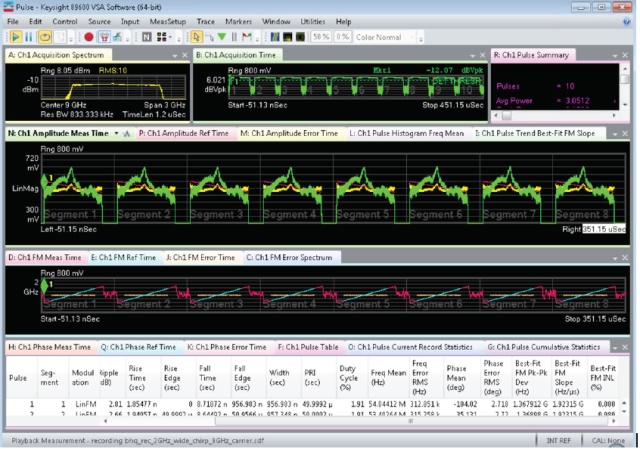Pause the measurement
640x449 pixels.
(x=29, y=37)
